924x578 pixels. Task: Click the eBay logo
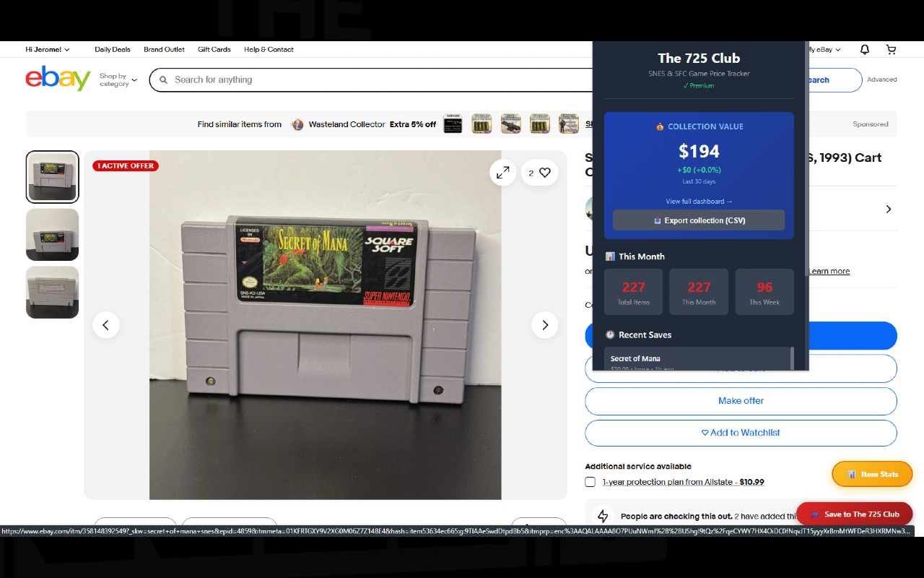click(58, 79)
